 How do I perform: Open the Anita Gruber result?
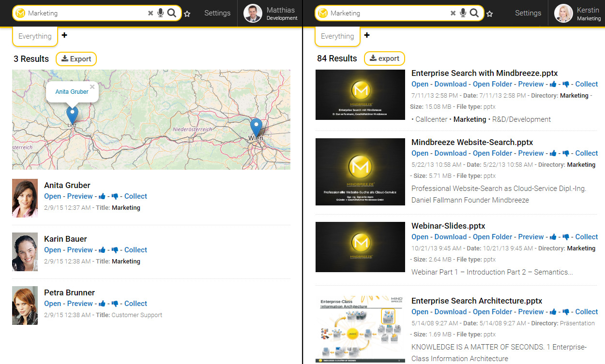(x=52, y=196)
